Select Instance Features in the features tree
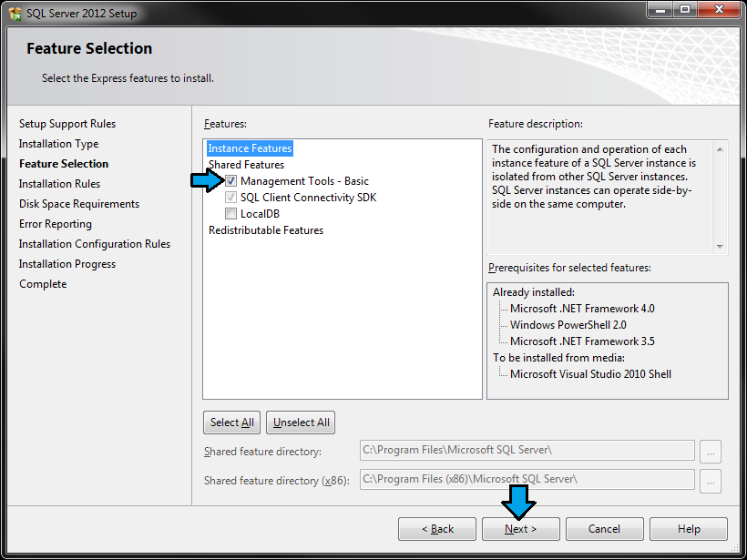Screen dimensions: 747x560 pyautogui.click(x=250, y=148)
